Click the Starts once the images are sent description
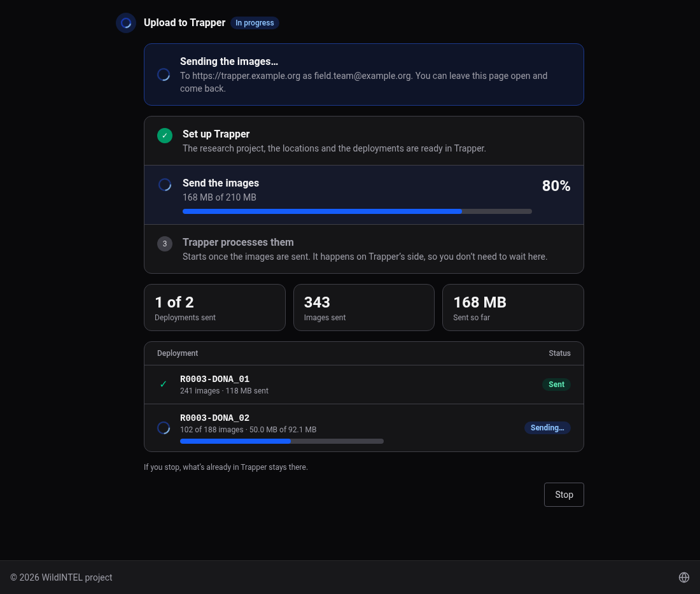The image size is (700, 594). (x=365, y=257)
